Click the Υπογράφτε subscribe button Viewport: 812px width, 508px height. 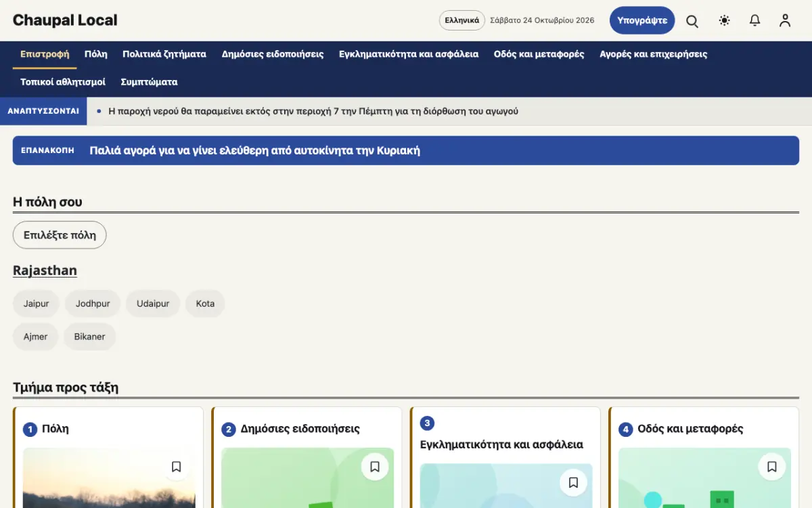[642, 20]
